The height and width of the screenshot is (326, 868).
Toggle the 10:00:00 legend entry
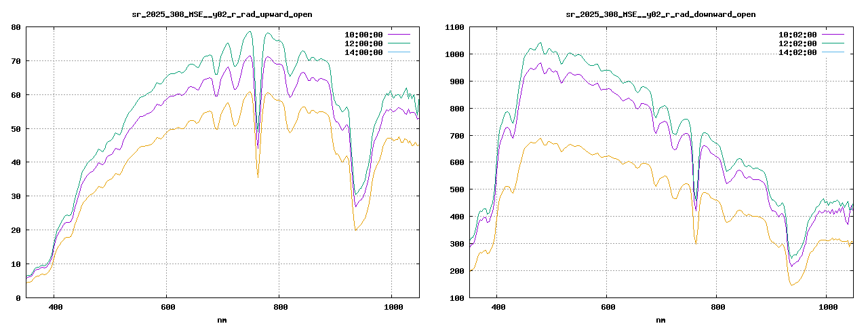pos(363,34)
